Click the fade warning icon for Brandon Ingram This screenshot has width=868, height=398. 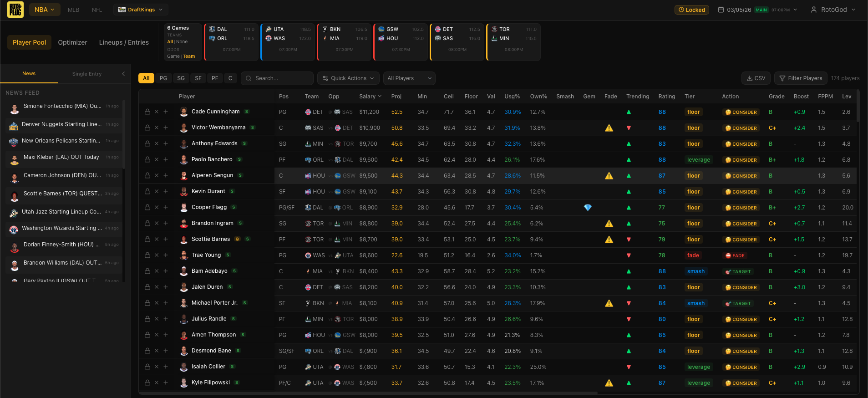click(609, 224)
